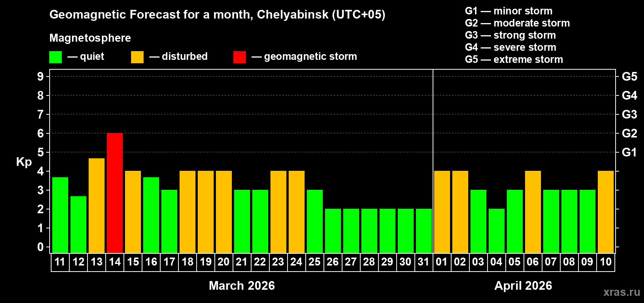
Task: Click date label 11 on the axis
Action: pyautogui.click(x=60, y=262)
